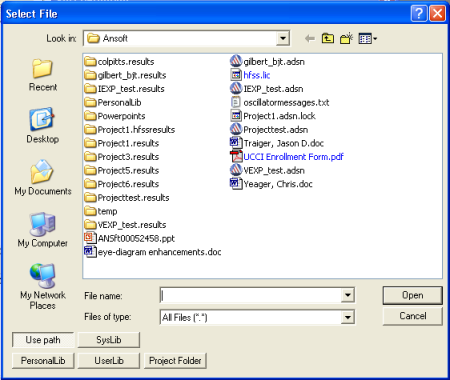The width and height of the screenshot is (450, 380).
Task: Select the UCCI Enrollment Form.pdf file
Action: click(287, 157)
